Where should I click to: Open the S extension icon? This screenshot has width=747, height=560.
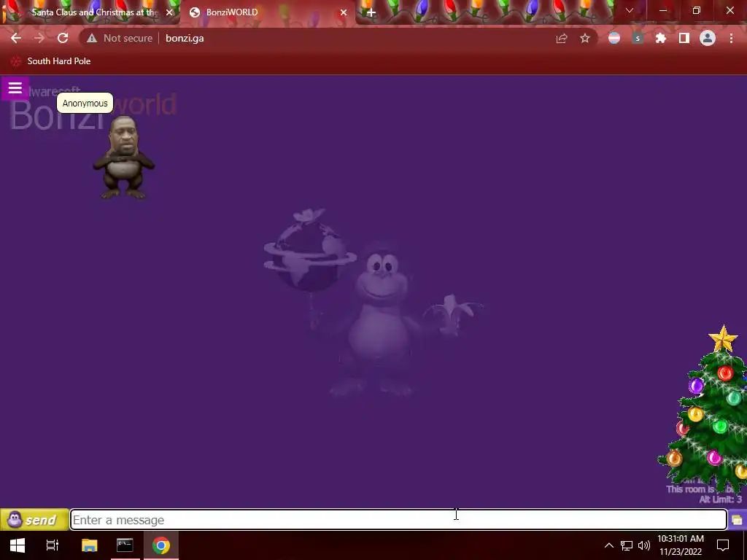coord(638,39)
